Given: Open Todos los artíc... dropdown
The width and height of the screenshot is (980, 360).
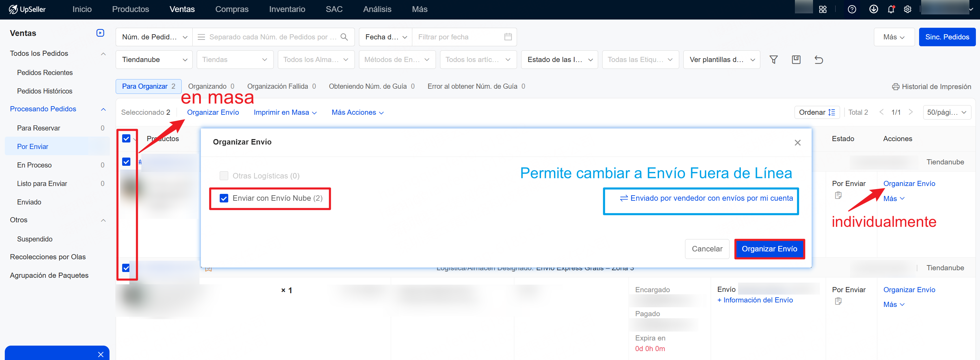Looking at the screenshot, I should tap(478, 59).
